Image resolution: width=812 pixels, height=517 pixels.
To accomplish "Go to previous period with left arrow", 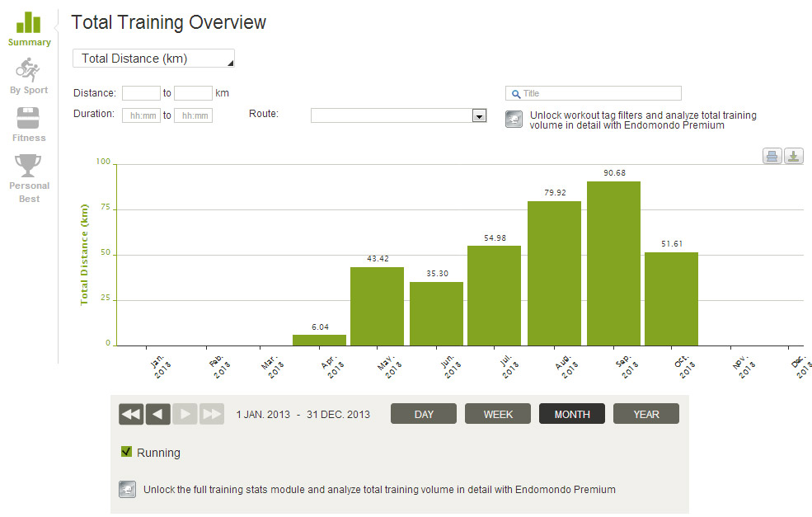I will click(157, 414).
